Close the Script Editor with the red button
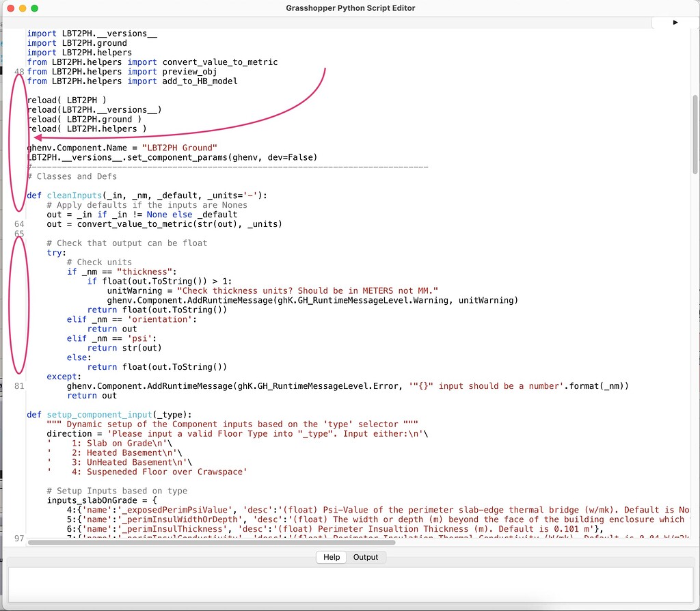The image size is (700, 611). coord(11,8)
